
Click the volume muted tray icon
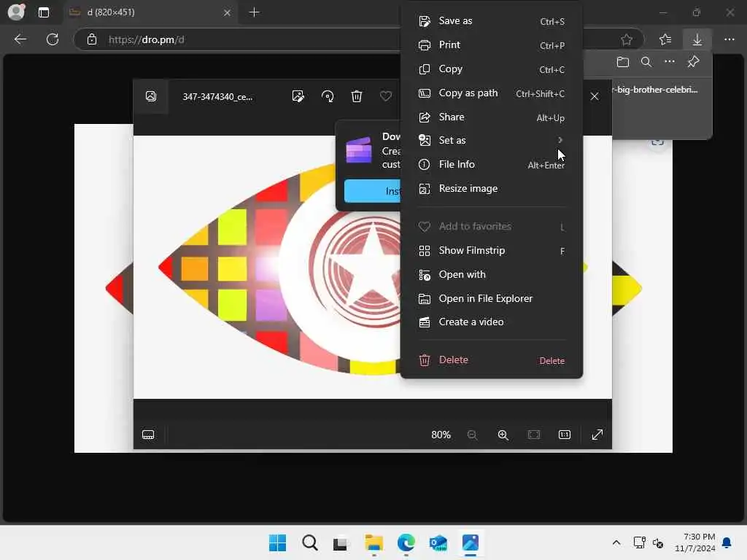658,542
